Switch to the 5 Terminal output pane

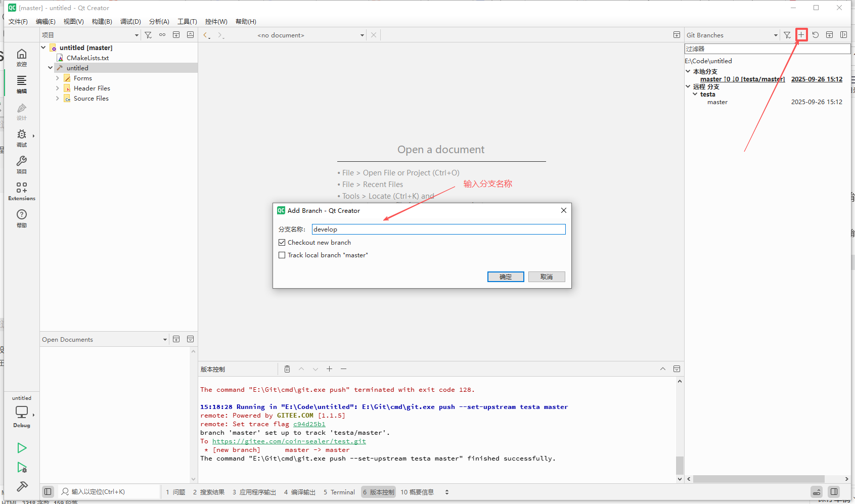[x=339, y=492]
